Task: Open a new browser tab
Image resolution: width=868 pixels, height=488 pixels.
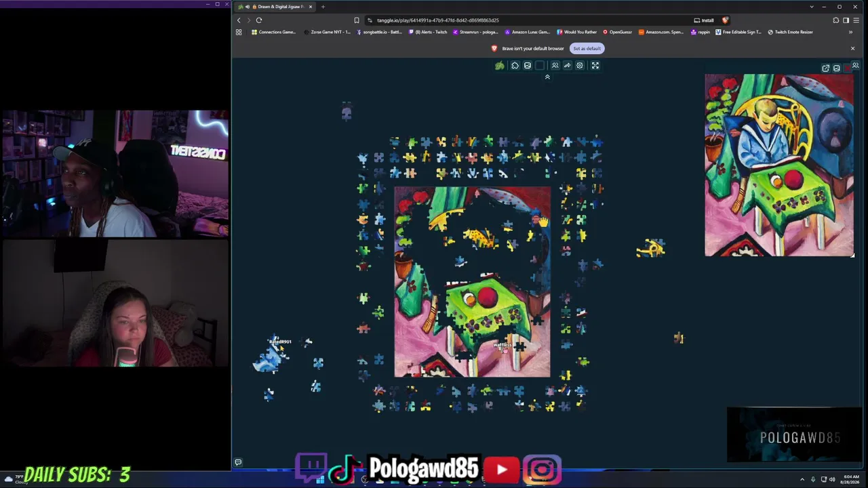Action: click(323, 7)
